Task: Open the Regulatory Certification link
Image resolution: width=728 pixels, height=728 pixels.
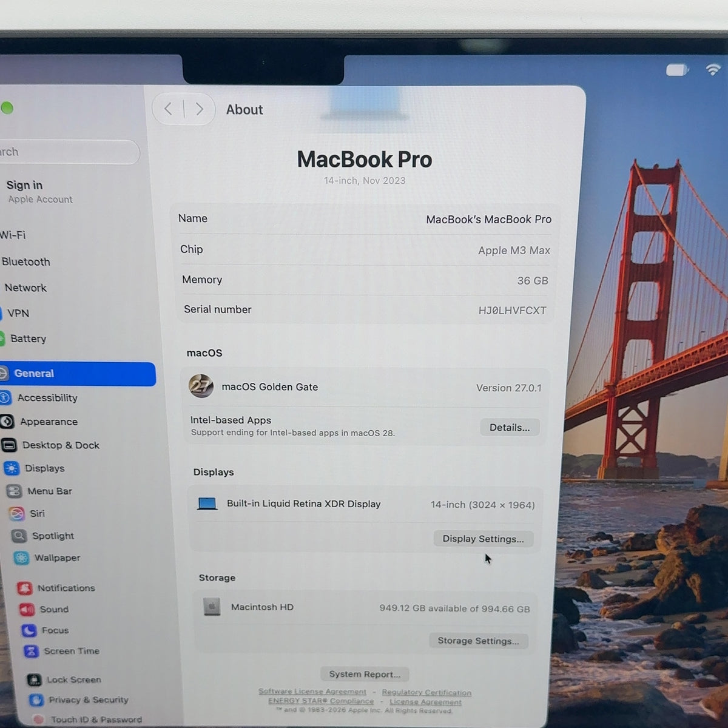Action: coord(426,693)
